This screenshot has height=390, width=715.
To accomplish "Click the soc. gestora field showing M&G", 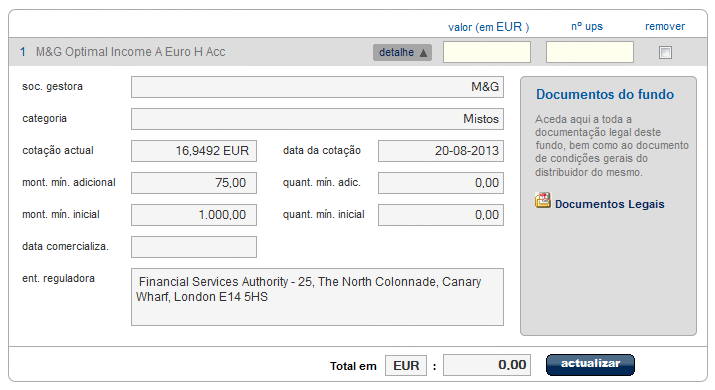I will [317, 87].
